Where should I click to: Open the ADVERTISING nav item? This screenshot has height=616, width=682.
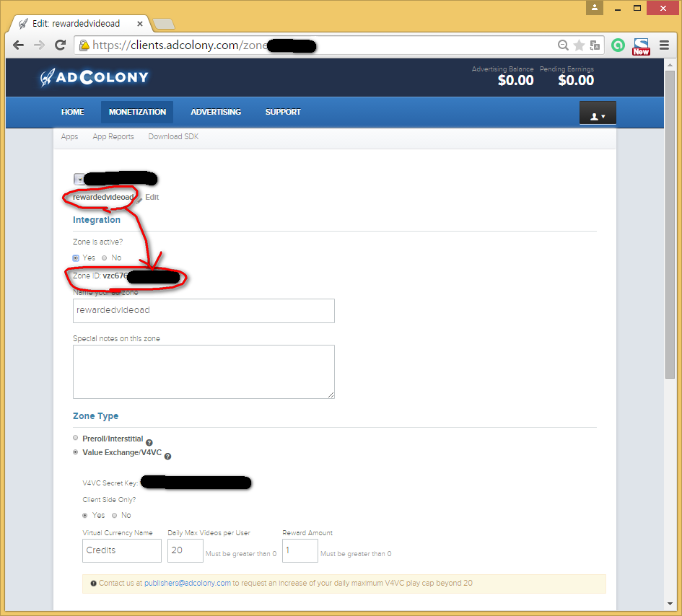[216, 112]
